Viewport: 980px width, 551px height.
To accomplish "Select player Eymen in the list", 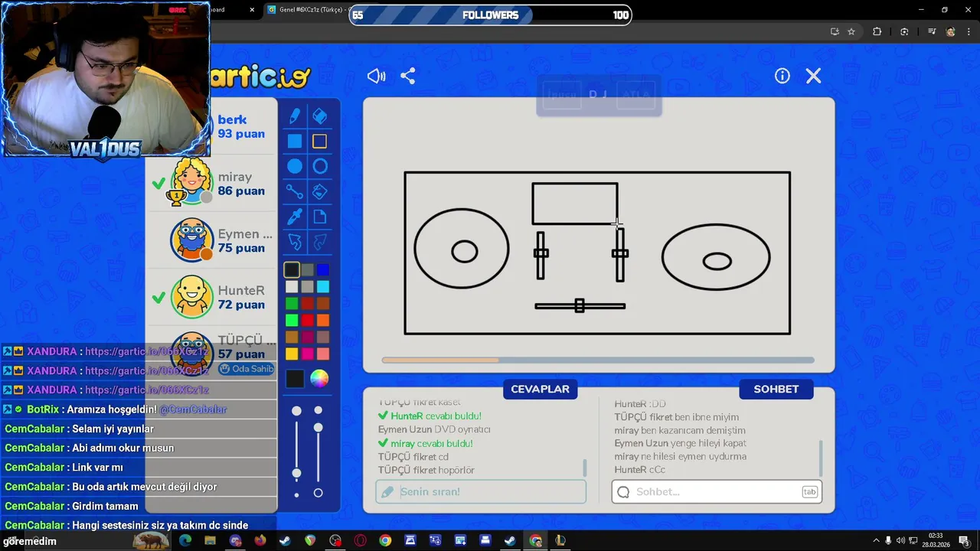I will 211,240.
